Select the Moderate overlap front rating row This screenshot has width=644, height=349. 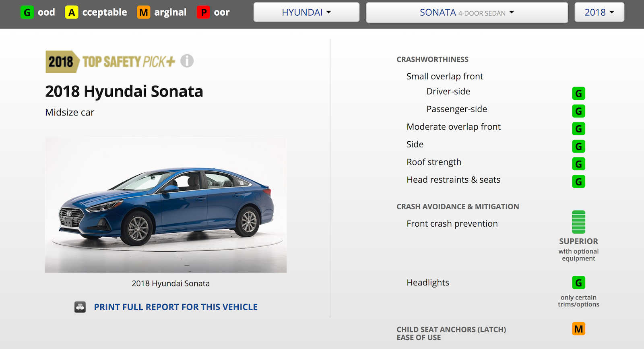[454, 127]
